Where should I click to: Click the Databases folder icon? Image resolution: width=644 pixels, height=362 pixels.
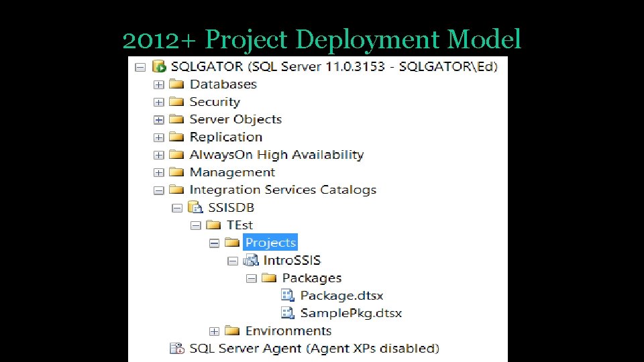tap(176, 84)
